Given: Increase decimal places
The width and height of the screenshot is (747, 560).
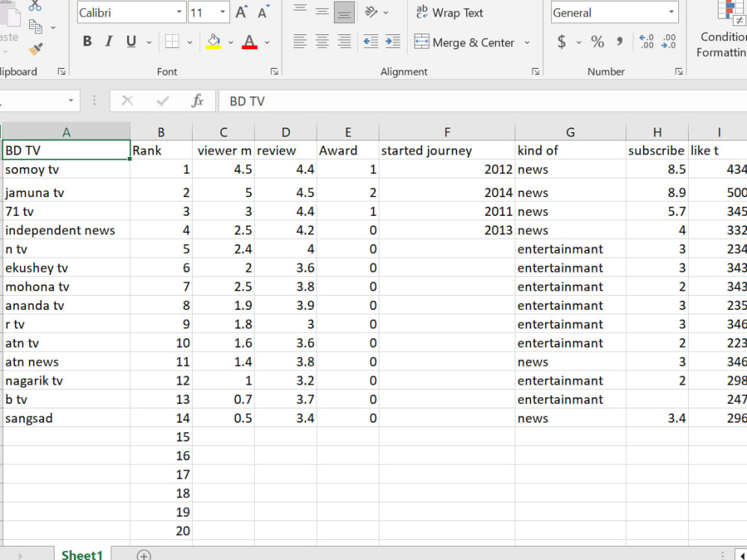Looking at the screenshot, I should 646,42.
